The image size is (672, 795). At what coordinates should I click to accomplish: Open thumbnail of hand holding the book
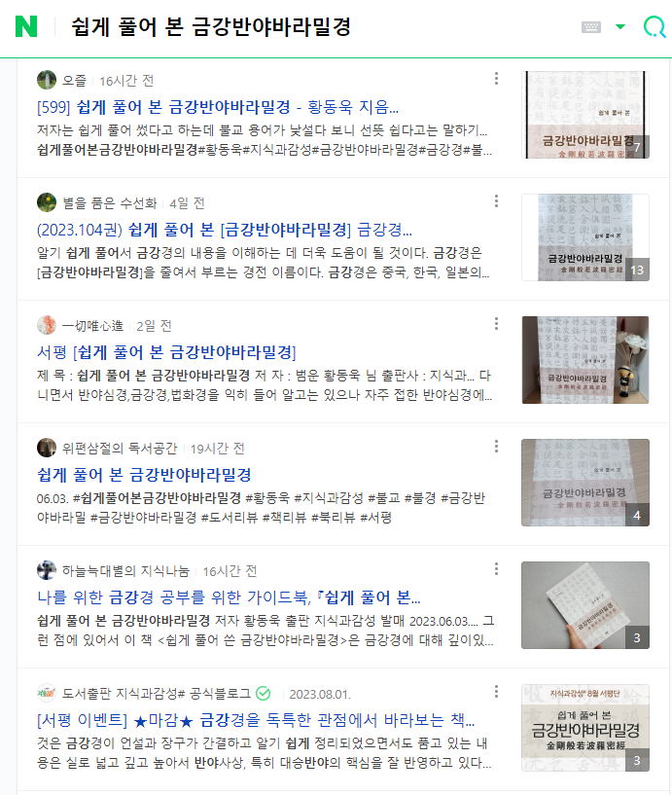585,605
